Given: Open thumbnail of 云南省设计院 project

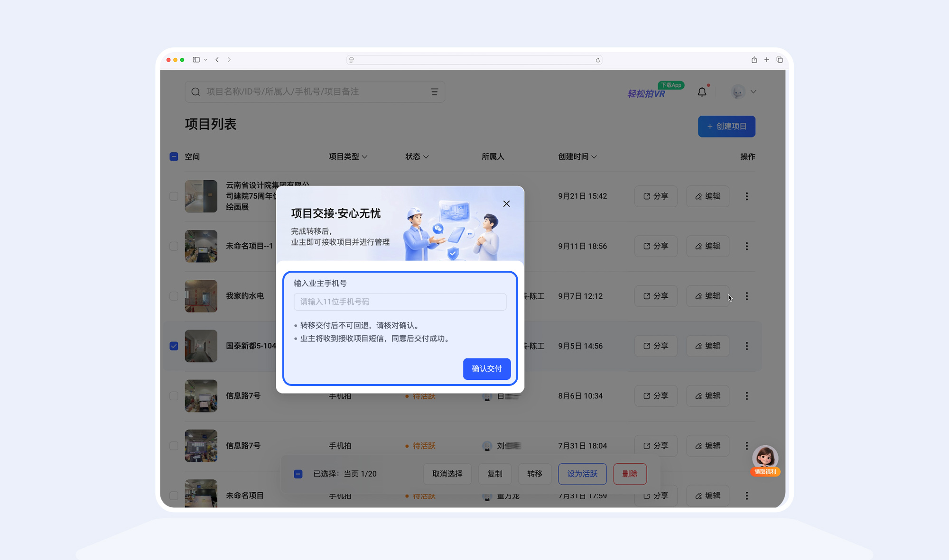Looking at the screenshot, I should point(201,196).
